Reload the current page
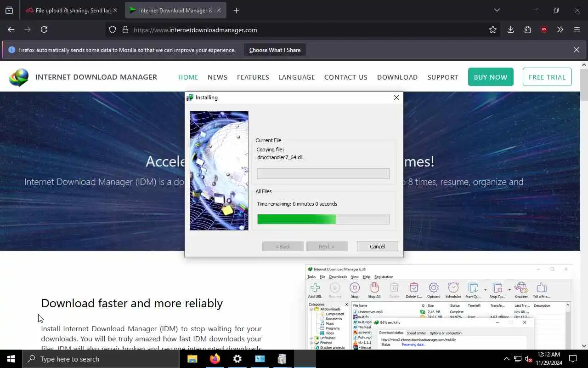The height and width of the screenshot is (368, 588). pyautogui.click(x=44, y=29)
